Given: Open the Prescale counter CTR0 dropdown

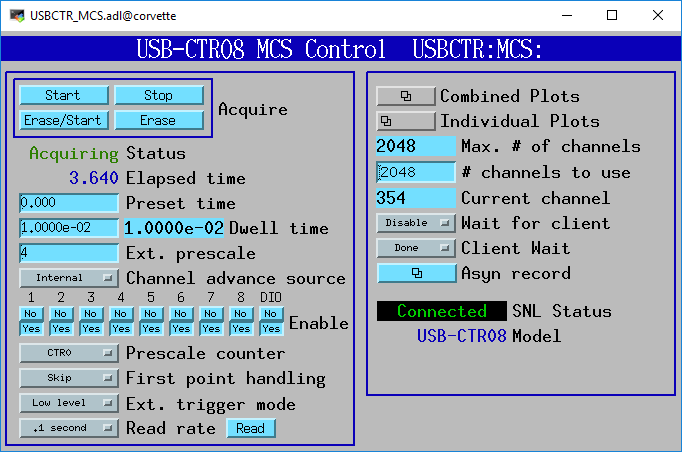Looking at the screenshot, I should (69, 353).
